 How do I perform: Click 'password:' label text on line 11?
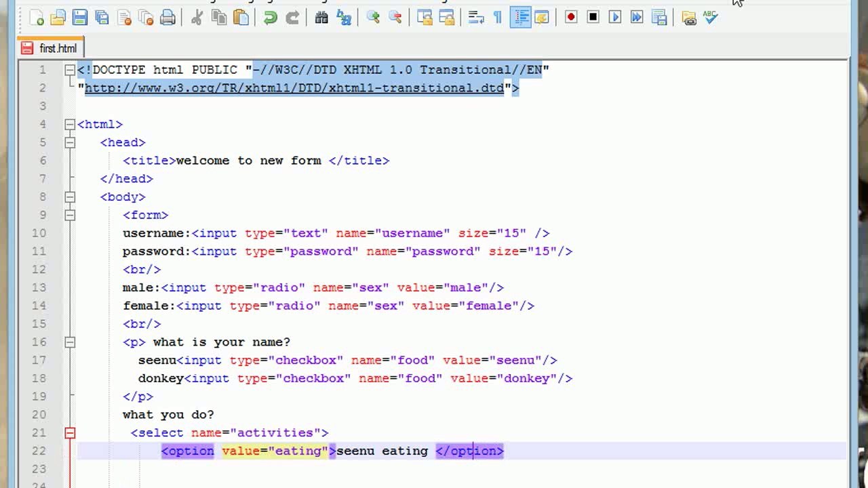tap(157, 251)
